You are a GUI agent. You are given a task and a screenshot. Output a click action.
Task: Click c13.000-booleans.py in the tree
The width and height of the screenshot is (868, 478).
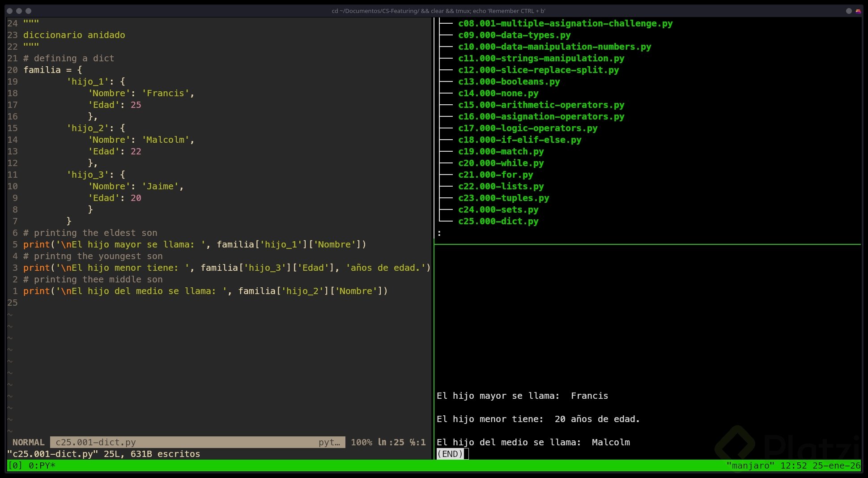click(509, 81)
